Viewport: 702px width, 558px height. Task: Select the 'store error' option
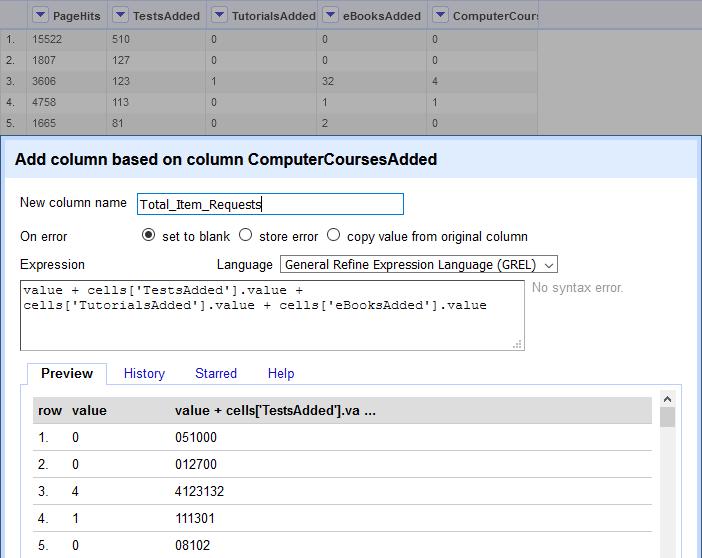click(x=245, y=235)
